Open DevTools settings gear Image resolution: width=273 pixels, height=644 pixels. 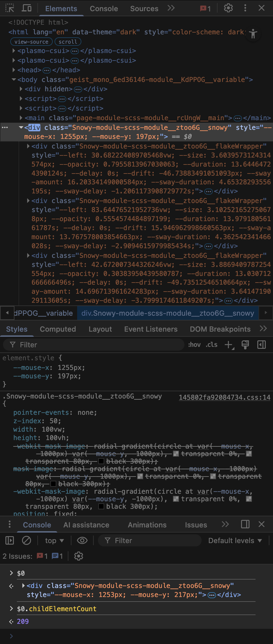pos(228,8)
